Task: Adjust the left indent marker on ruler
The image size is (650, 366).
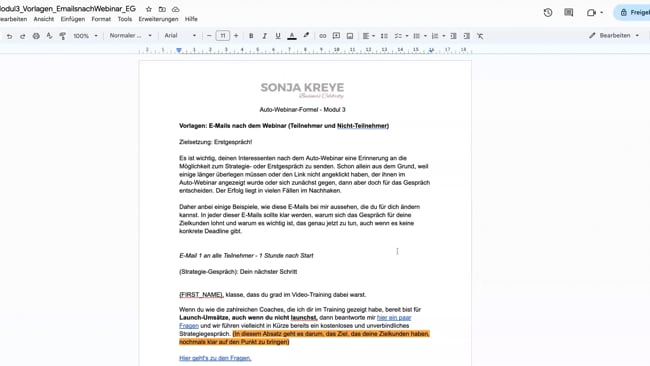Action: click(179, 50)
